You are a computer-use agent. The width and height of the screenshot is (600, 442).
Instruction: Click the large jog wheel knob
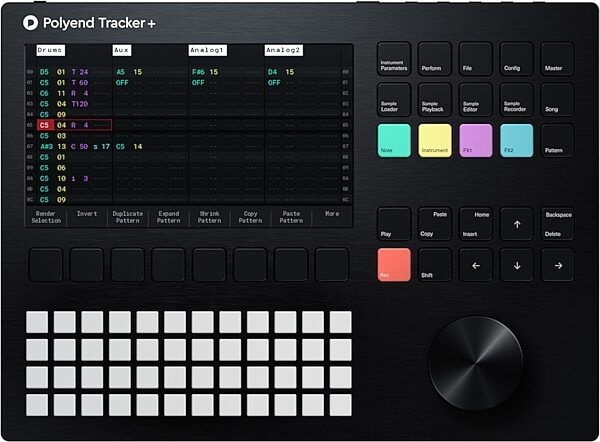476,363
